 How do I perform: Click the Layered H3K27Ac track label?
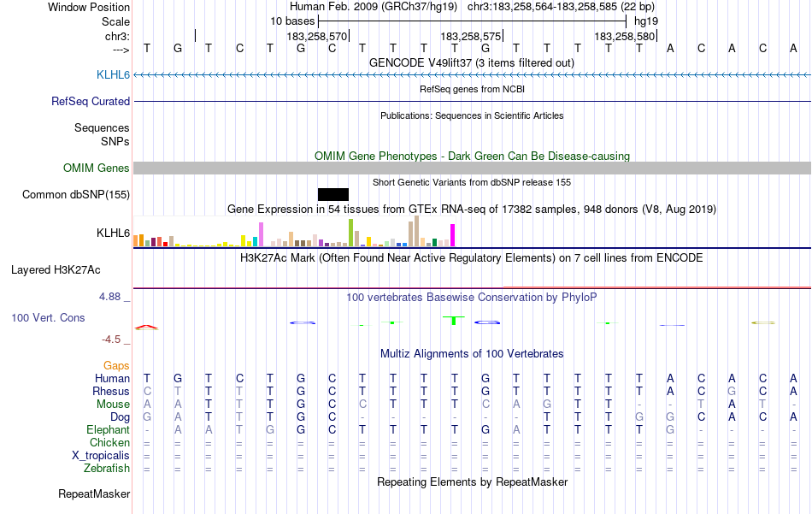pyautogui.click(x=56, y=269)
